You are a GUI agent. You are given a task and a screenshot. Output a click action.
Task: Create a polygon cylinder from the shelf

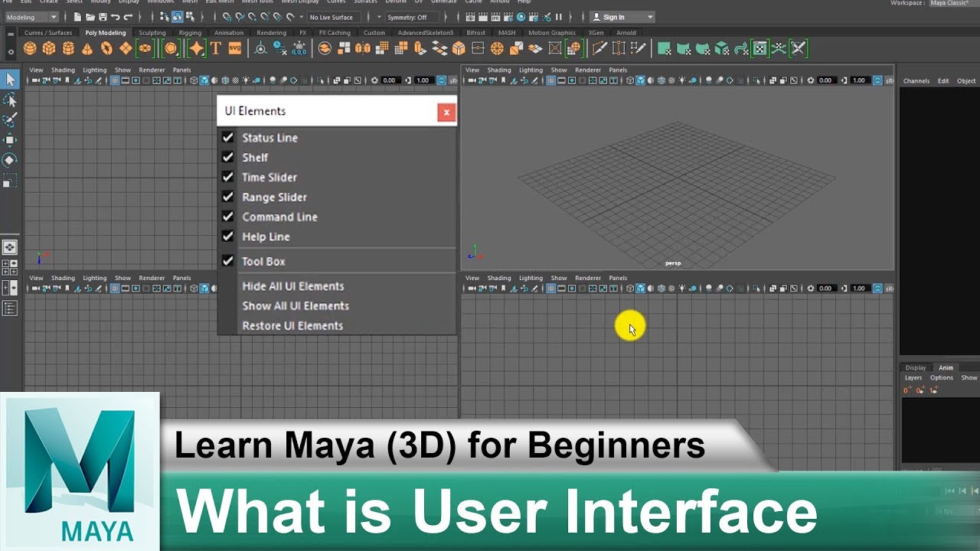click(68, 49)
